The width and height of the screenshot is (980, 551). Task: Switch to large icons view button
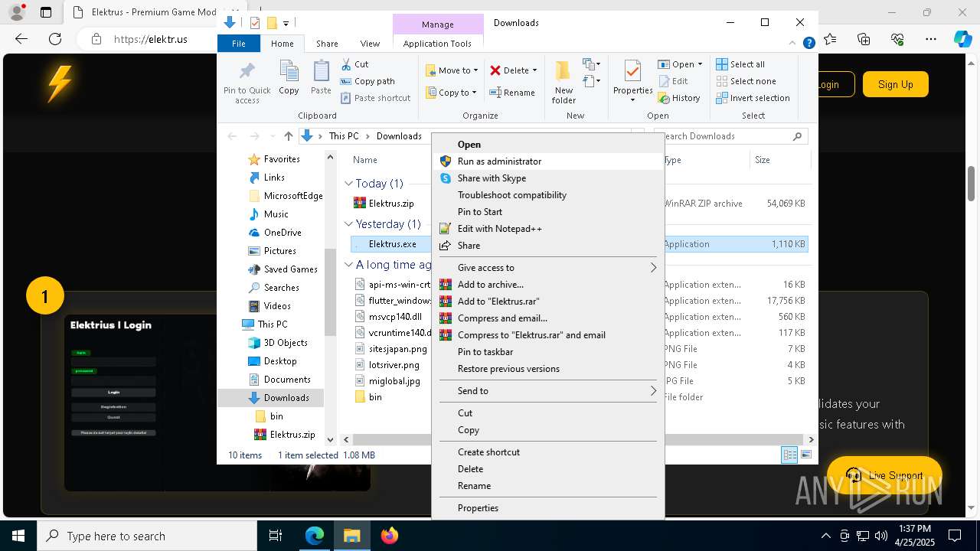pyautogui.click(x=805, y=455)
